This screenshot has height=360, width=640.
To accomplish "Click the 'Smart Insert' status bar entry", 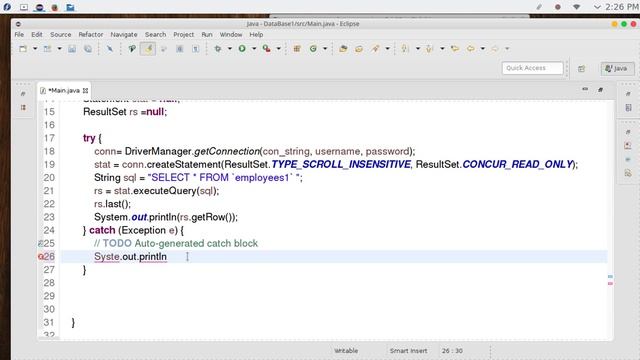I will click(x=408, y=351).
